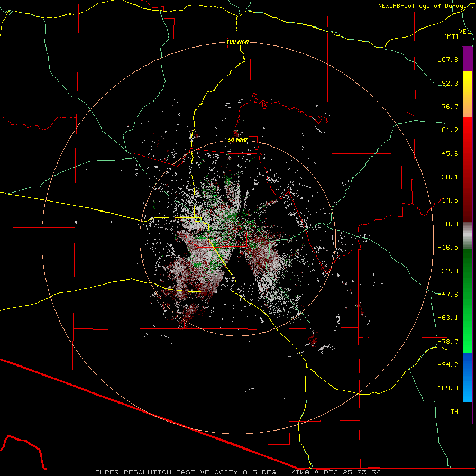Pick the yellow-orange segment of the color bar
This screenshot has width=476, height=476.
(467, 94)
